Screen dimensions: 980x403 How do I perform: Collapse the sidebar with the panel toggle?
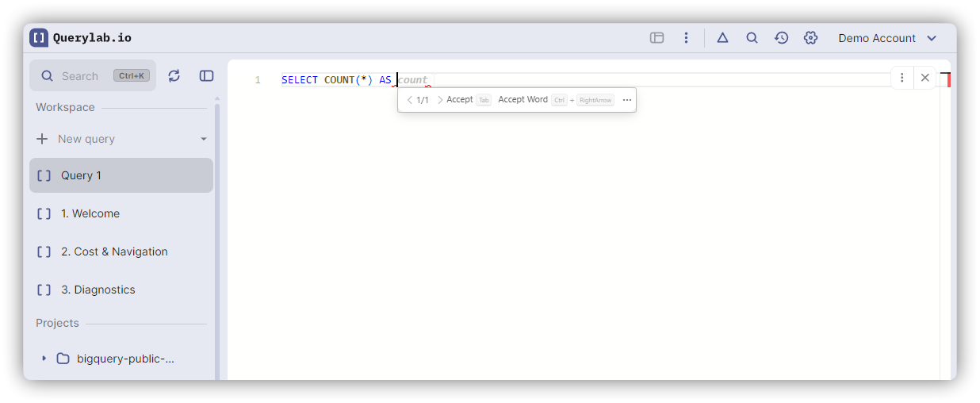click(x=206, y=76)
